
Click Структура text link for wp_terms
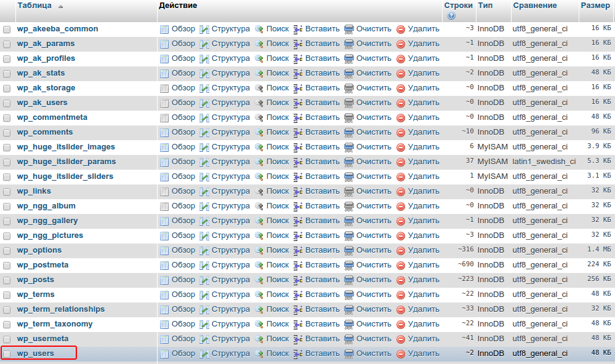[230, 295]
